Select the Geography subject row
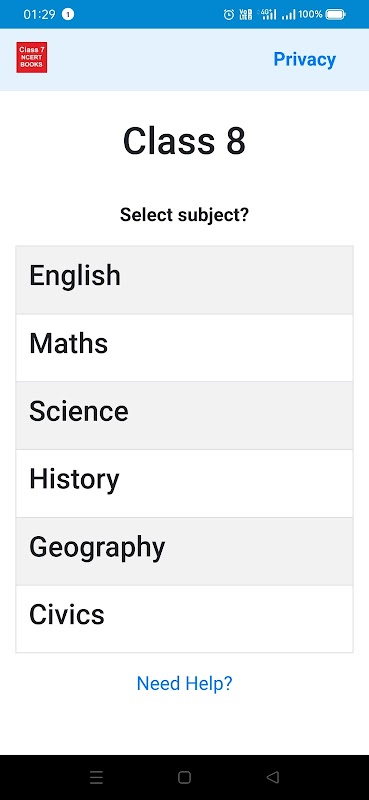369x800 pixels. point(184,551)
